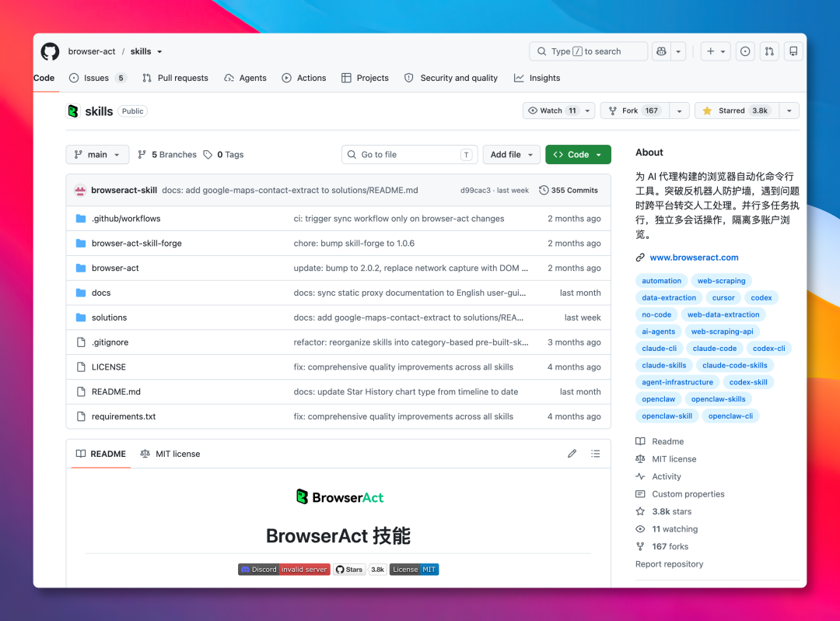This screenshot has height=621, width=840.
Task: Expand the main branch dropdown
Action: pyautogui.click(x=97, y=154)
